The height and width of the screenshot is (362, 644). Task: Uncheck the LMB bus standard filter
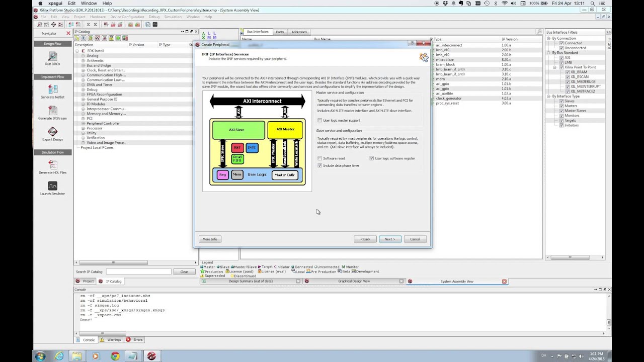(561, 62)
